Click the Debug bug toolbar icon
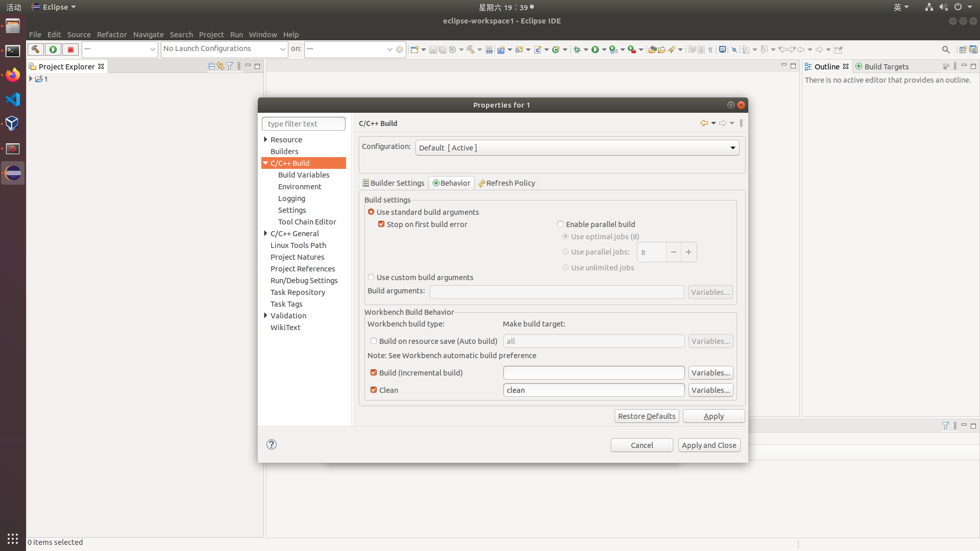The image size is (980, 551). [577, 49]
